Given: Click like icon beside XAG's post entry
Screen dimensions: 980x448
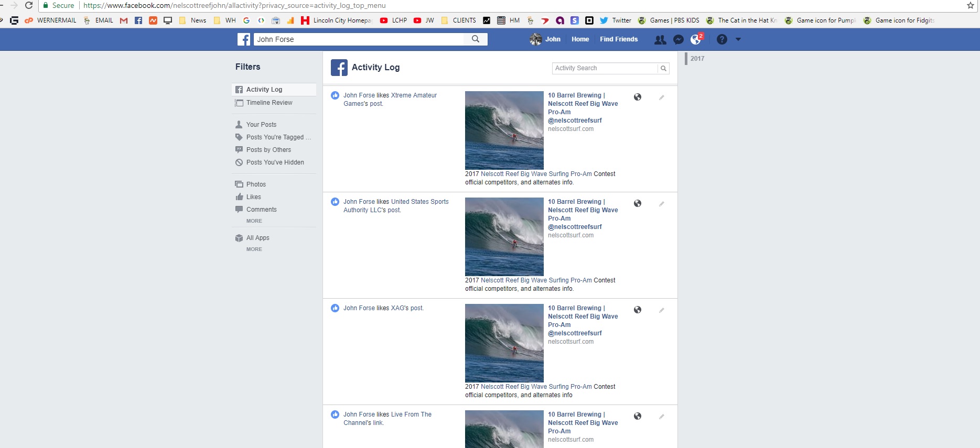Looking at the screenshot, I should [335, 308].
